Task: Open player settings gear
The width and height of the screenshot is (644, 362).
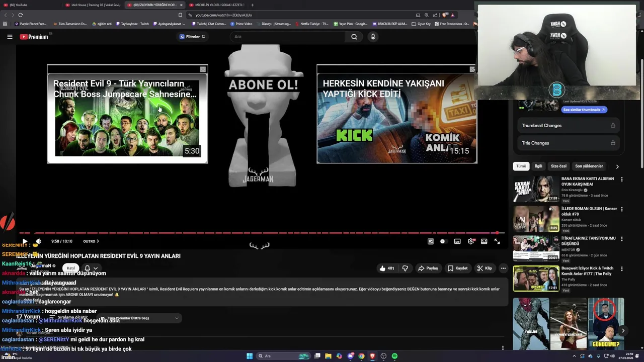Action: [470, 241]
